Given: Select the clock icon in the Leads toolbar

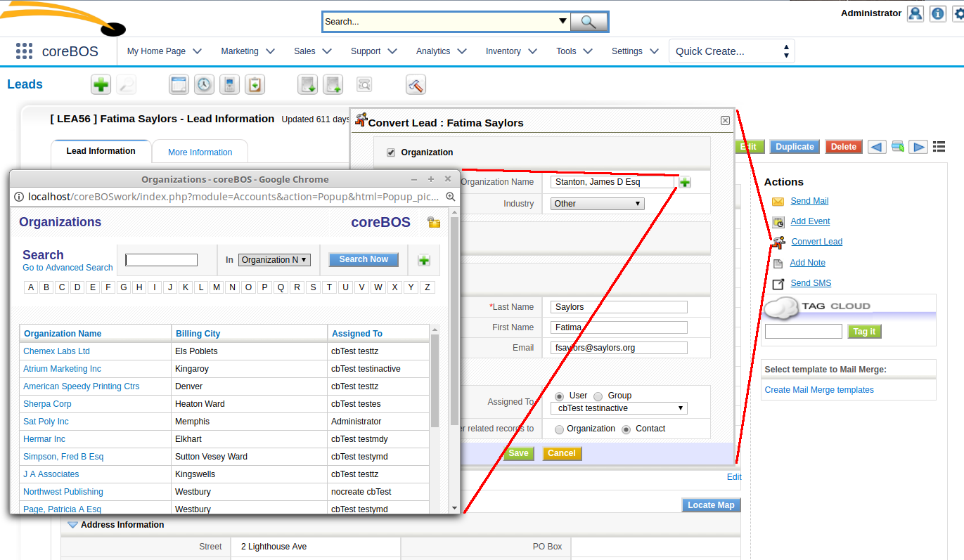Looking at the screenshot, I should pos(204,84).
